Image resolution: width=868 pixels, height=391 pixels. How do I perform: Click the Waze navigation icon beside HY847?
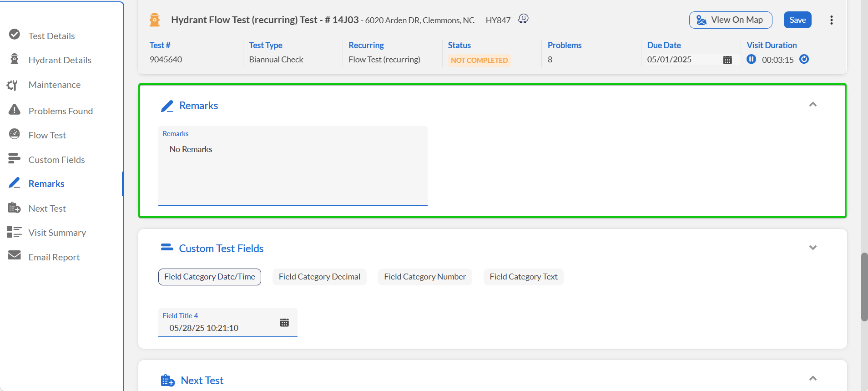pos(523,19)
